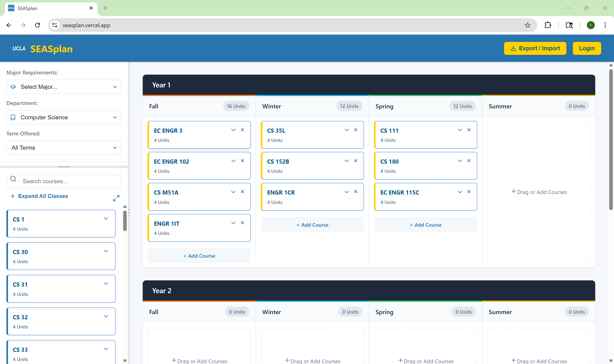Open the All Terms dropdown
Image resolution: width=614 pixels, height=364 pixels.
[64, 148]
